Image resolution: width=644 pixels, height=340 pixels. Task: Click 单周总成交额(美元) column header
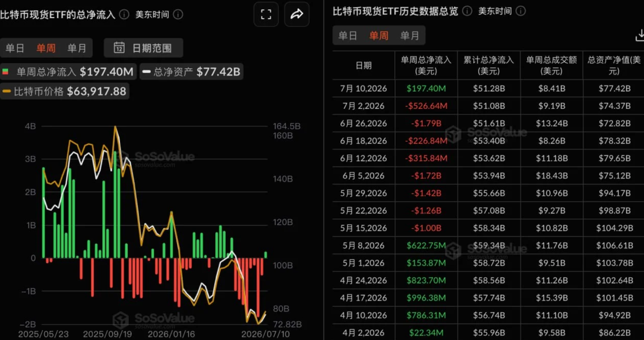tap(551, 66)
